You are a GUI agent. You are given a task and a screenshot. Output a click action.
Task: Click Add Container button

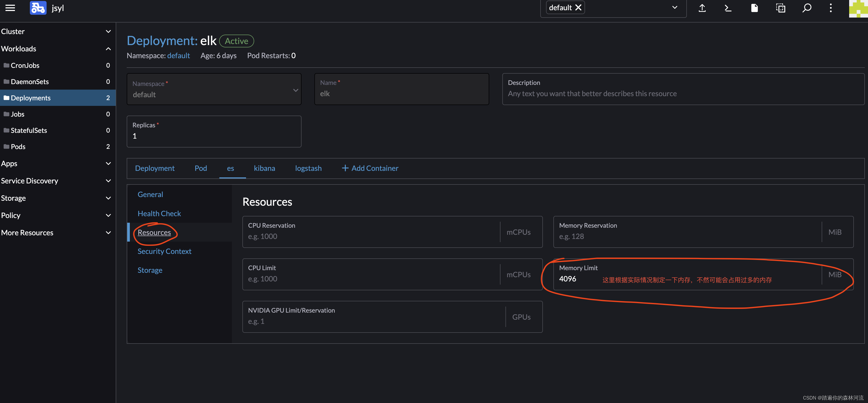[x=370, y=167]
